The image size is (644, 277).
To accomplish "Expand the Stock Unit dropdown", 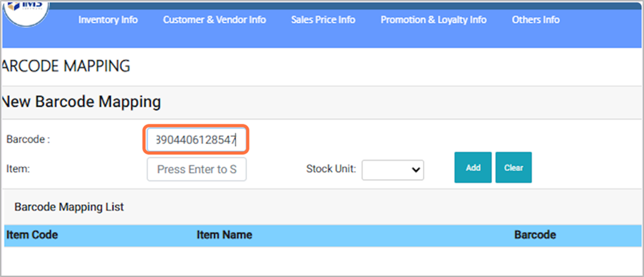I will (393, 170).
